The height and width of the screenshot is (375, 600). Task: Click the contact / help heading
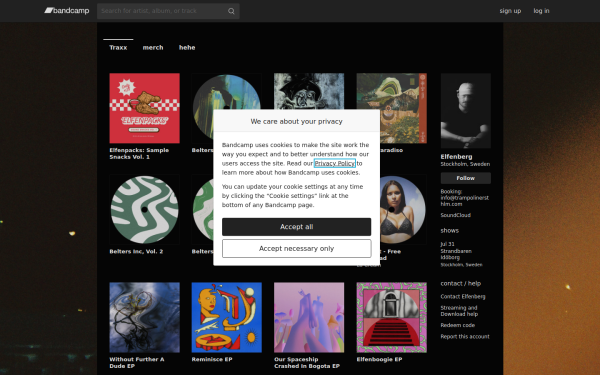pos(461,284)
